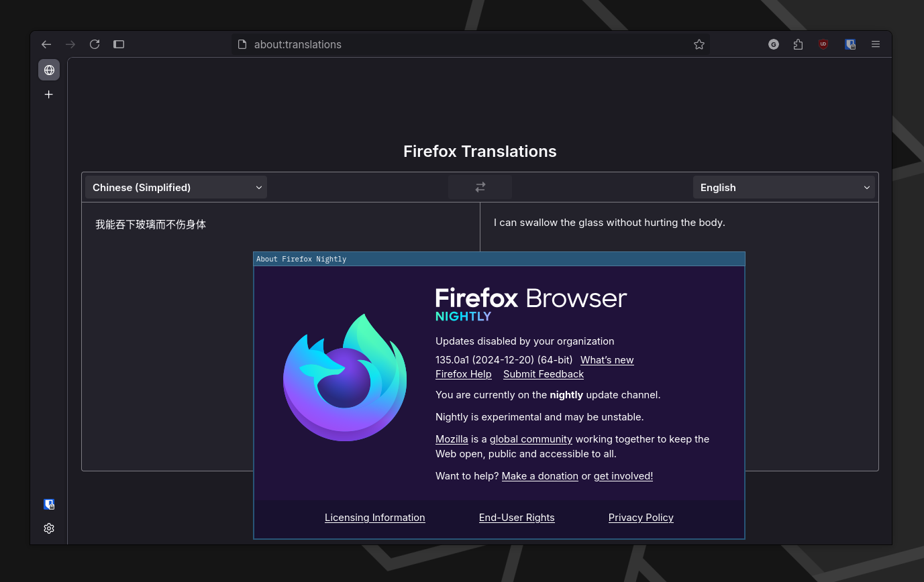Select the globe tab icon in the sidebar
The width and height of the screenshot is (924, 582).
pyautogui.click(x=48, y=70)
